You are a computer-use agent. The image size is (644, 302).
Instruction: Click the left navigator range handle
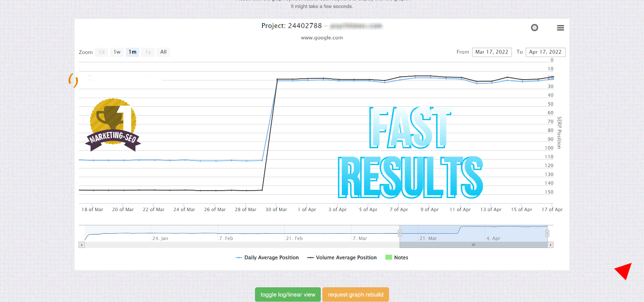[399, 233]
